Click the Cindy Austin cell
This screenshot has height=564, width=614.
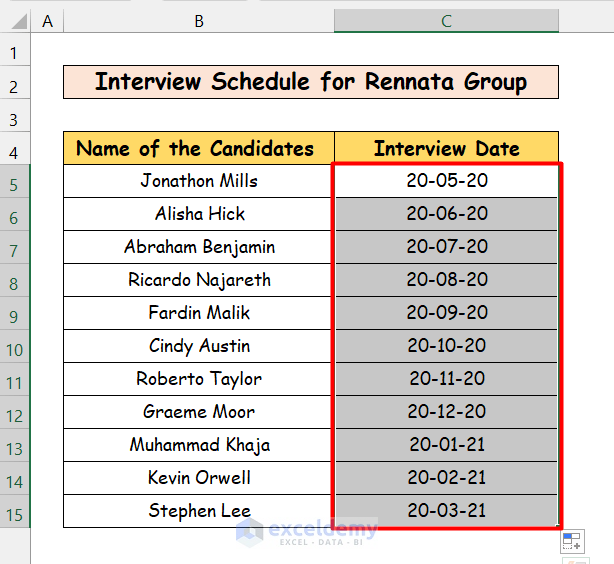(198, 346)
